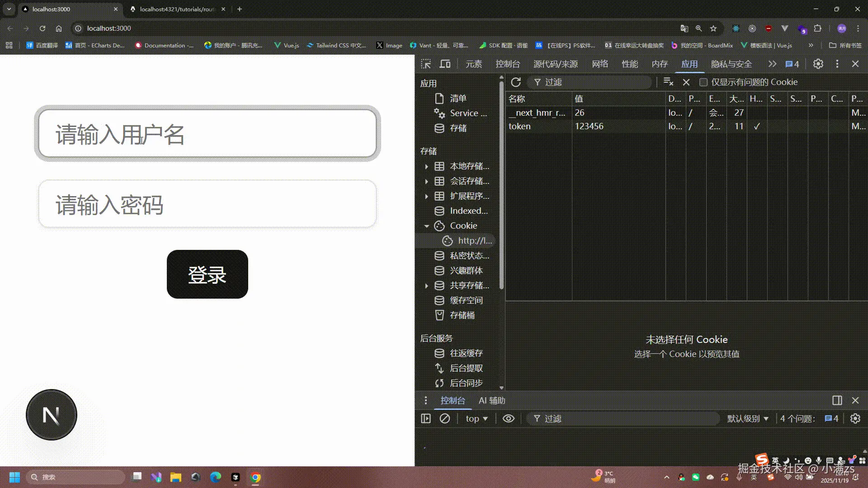Toggle the drawer side panel icon
Image resolution: width=868 pixels, height=488 pixels.
[x=837, y=400]
